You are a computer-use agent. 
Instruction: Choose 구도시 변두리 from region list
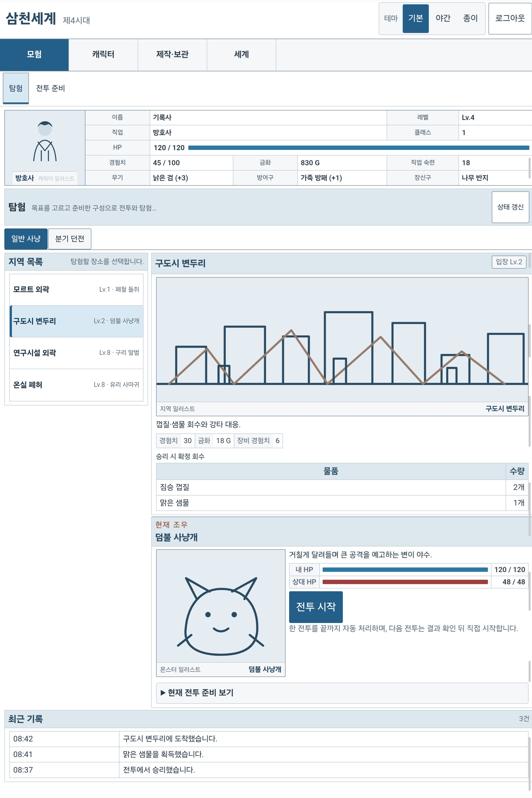click(x=76, y=321)
